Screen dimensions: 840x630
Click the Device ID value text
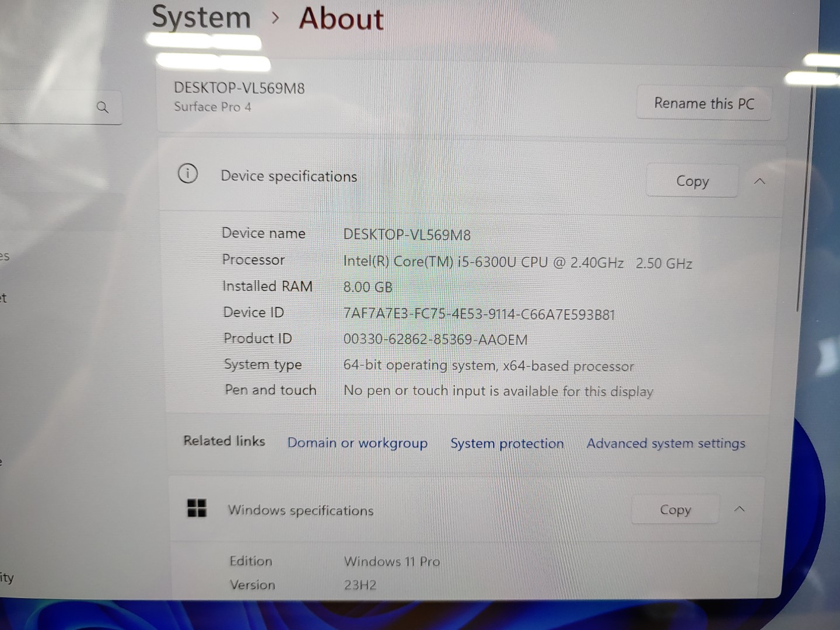click(x=479, y=314)
